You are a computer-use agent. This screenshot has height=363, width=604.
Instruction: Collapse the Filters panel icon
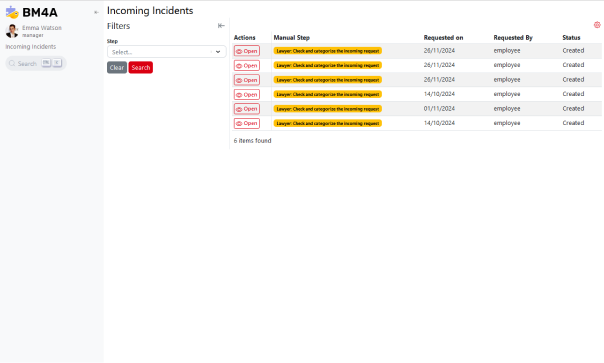pos(221,26)
